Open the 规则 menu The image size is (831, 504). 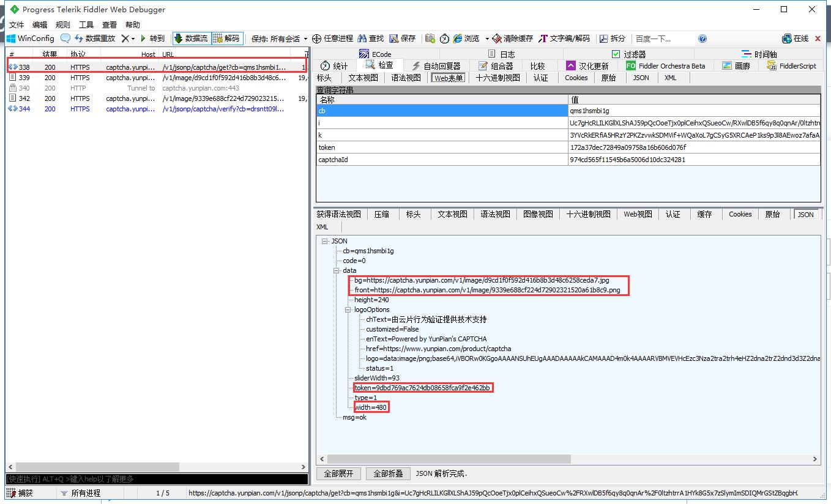point(63,25)
